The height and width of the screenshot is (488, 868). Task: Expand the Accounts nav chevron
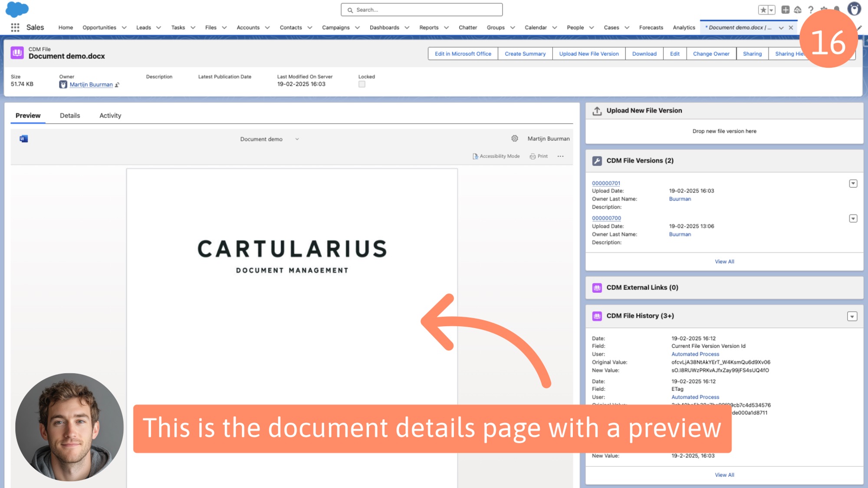267,27
